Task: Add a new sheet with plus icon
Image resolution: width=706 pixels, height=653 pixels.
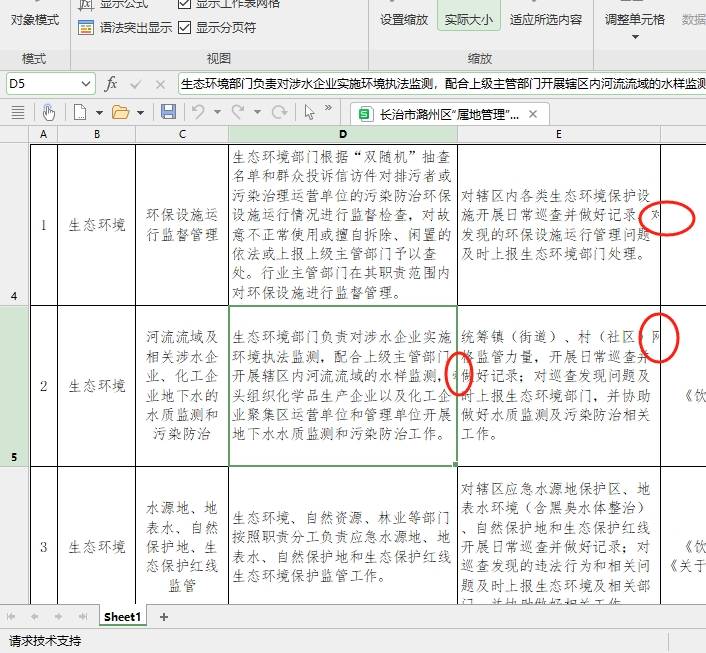Action: (164, 617)
